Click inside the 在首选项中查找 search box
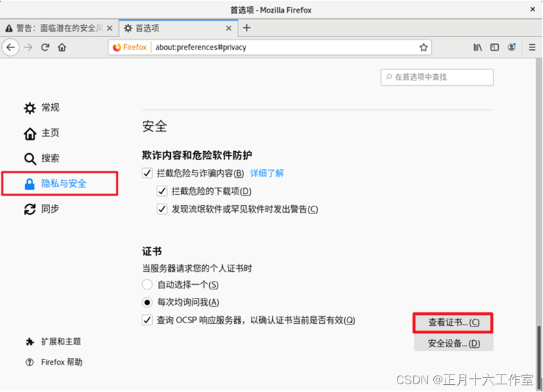 pyautogui.click(x=436, y=77)
